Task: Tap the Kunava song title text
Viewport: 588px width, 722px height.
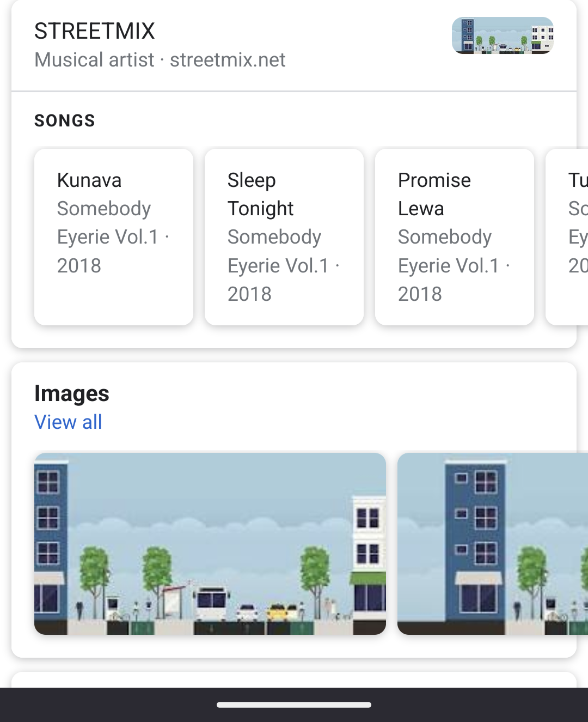Action: point(89,180)
